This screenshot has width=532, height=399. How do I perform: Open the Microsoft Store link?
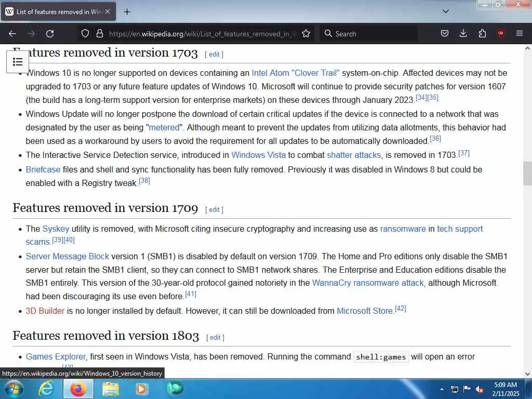pos(365,311)
